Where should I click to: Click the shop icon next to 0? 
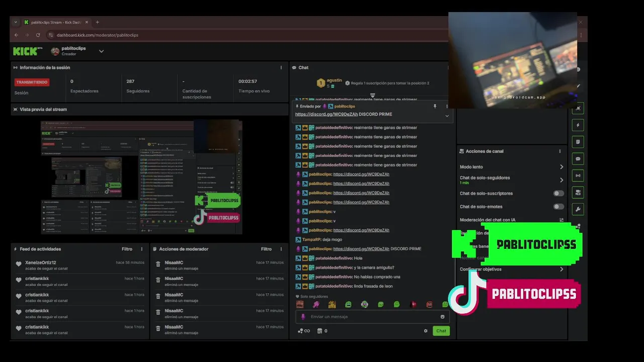[319, 331]
